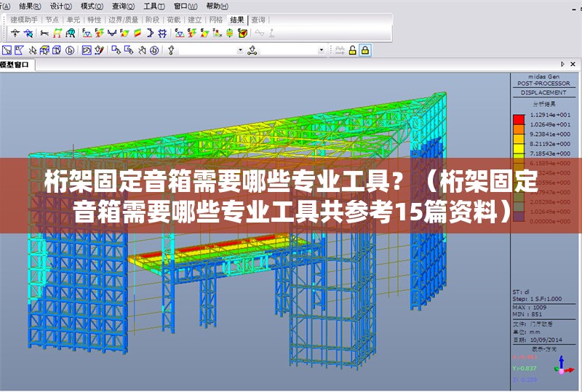The image size is (582, 392).
Task: Click the red-green gradient contour icon
Action: coord(137,33)
